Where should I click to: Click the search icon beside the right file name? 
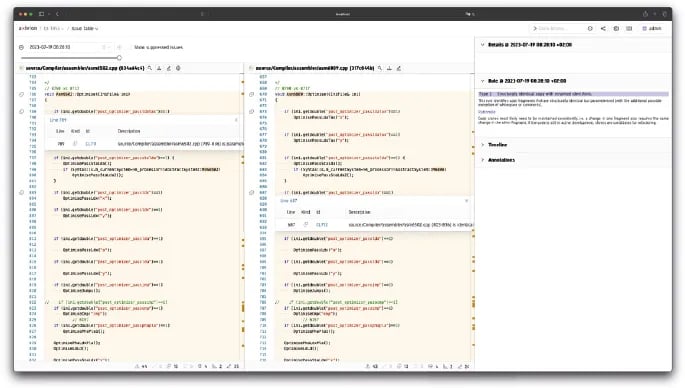380,68
